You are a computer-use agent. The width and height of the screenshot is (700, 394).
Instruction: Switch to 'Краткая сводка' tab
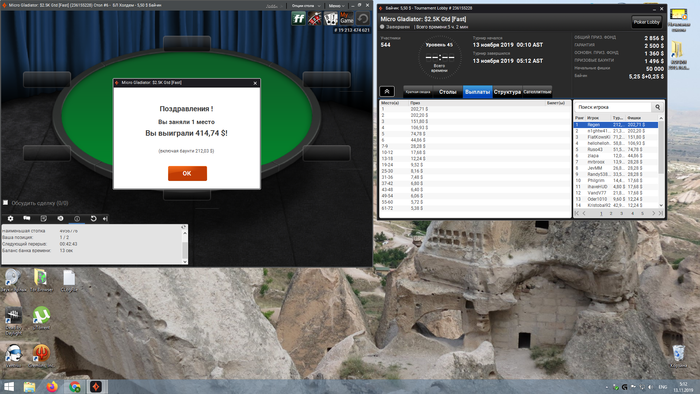point(418,91)
